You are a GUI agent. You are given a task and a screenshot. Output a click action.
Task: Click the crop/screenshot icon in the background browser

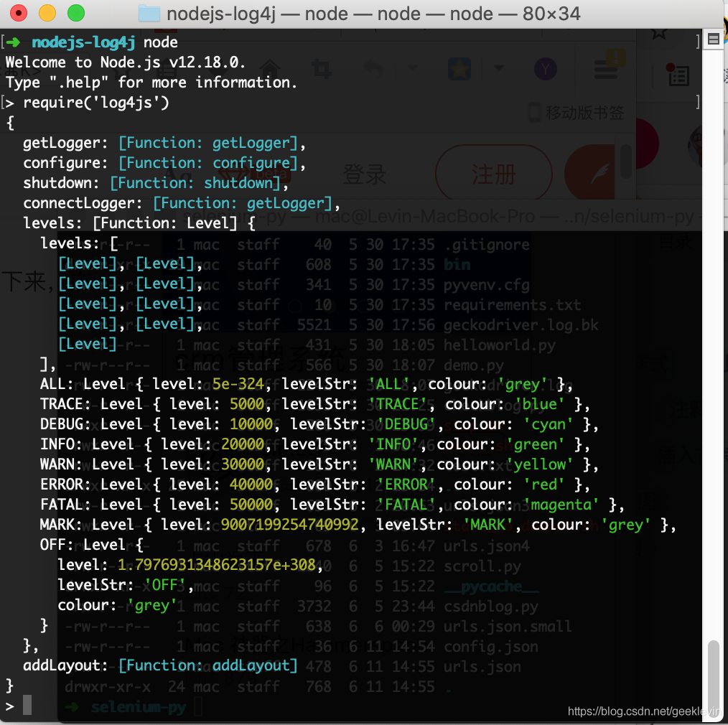[x=322, y=69]
